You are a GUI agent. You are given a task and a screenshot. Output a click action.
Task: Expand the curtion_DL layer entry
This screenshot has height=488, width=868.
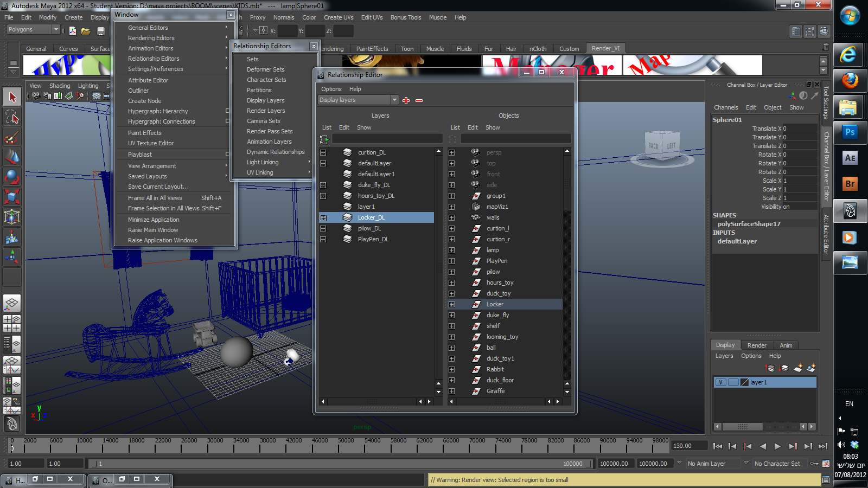point(323,152)
